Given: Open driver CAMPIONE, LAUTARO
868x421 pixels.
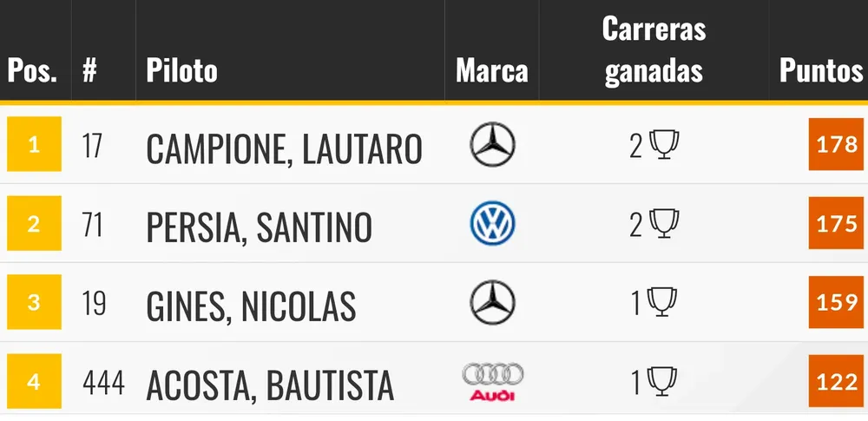Looking at the screenshot, I should (x=284, y=149).
